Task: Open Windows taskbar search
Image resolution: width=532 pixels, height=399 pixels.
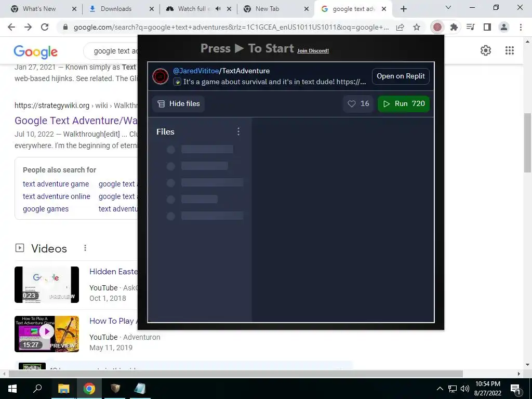Action: click(x=37, y=389)
